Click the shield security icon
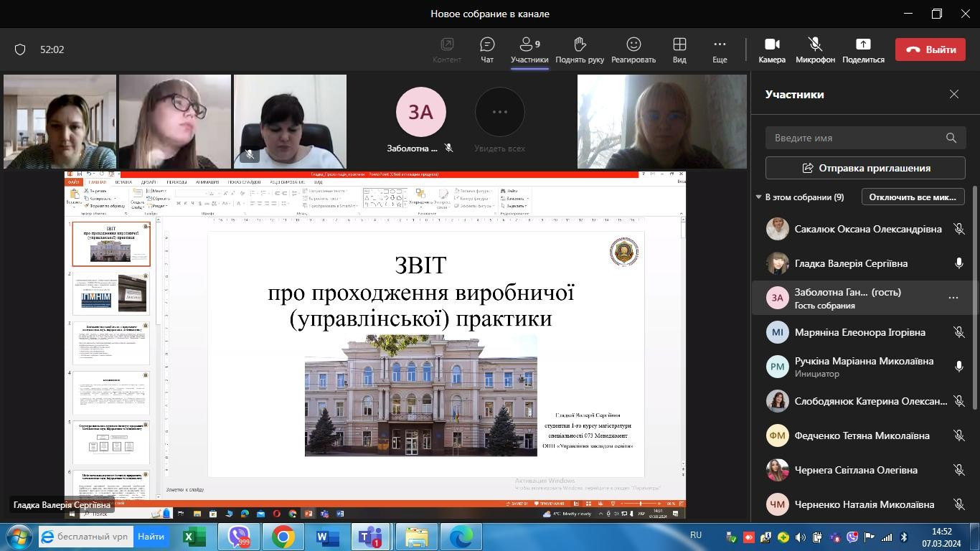Viewport: 980px width, 551px height. [x=20, y=50]
